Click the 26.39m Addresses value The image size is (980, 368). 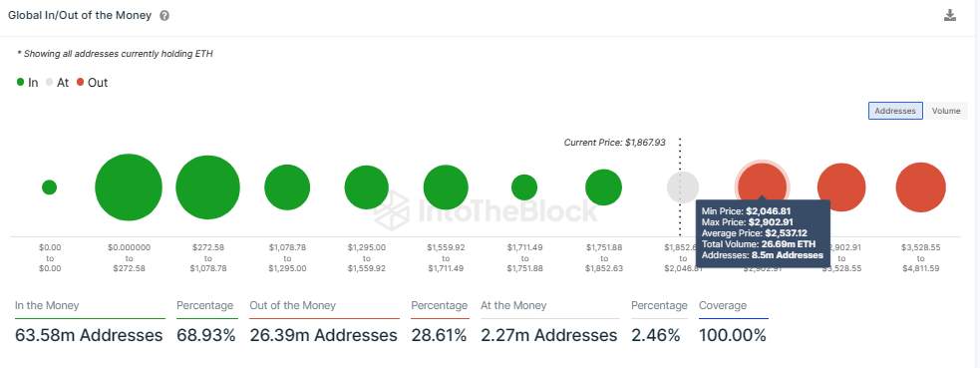(324, 335)
